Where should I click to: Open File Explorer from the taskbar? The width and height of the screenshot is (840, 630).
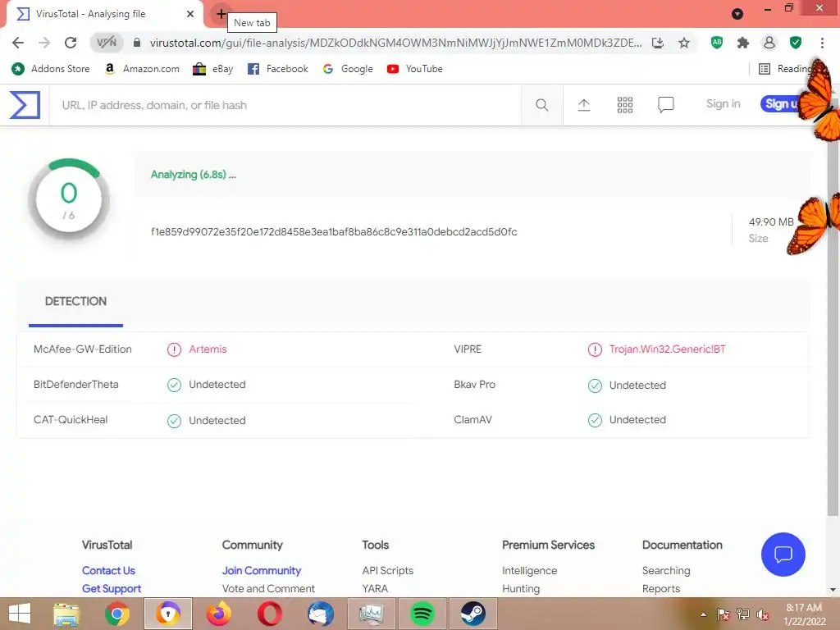[66, 614]
